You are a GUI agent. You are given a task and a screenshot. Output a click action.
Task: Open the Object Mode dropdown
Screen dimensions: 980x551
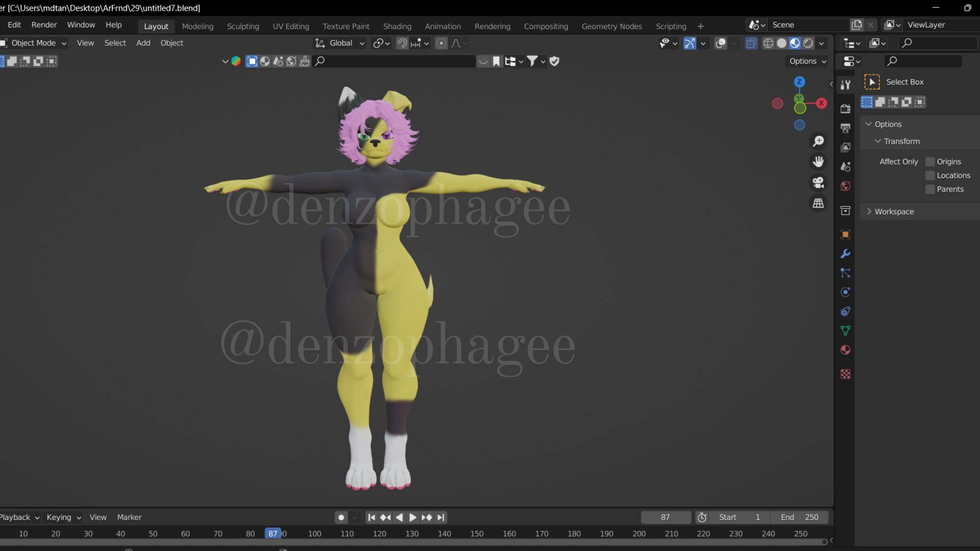(x=36, y=43)
